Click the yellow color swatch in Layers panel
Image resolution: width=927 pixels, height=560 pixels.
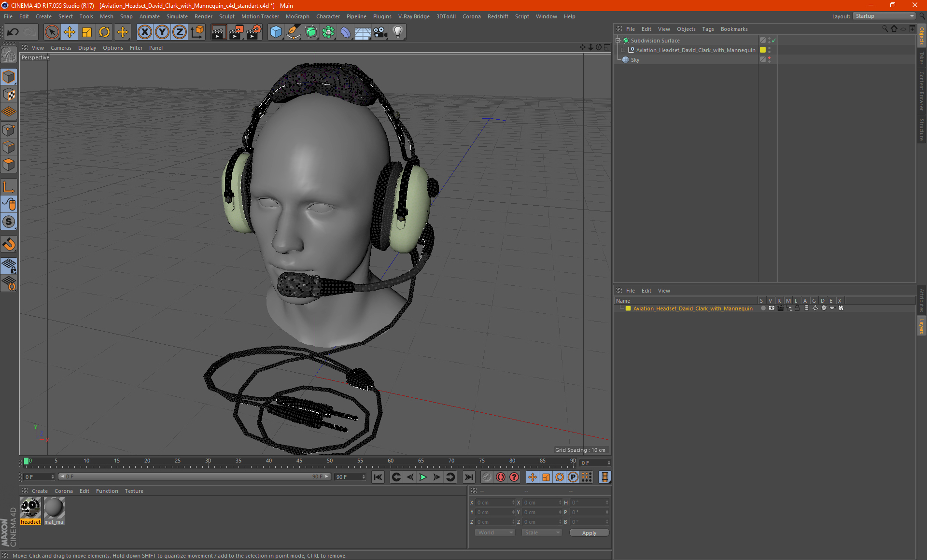(x=628, y=308)
